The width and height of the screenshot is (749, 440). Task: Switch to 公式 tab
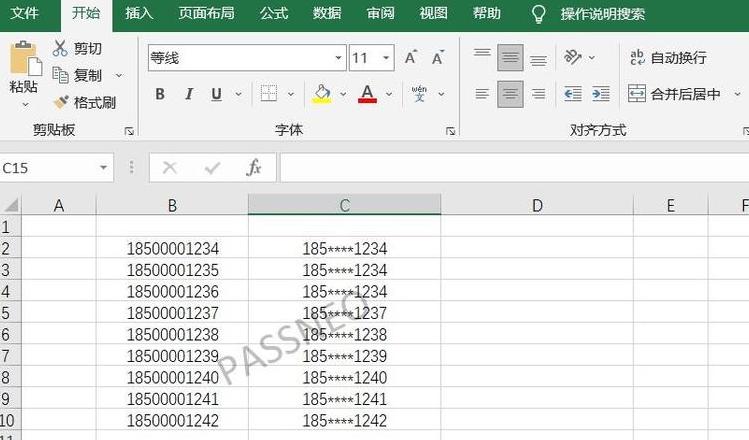(274, 13)
